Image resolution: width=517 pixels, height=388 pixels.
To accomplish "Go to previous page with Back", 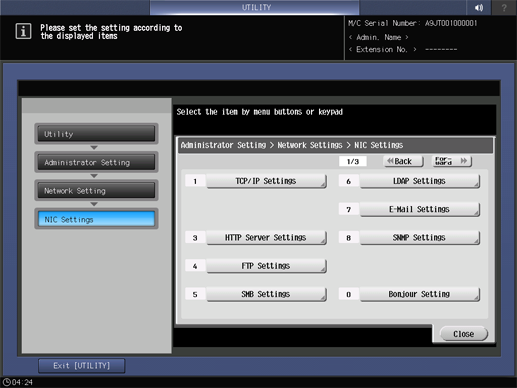I will click(403, 161).
